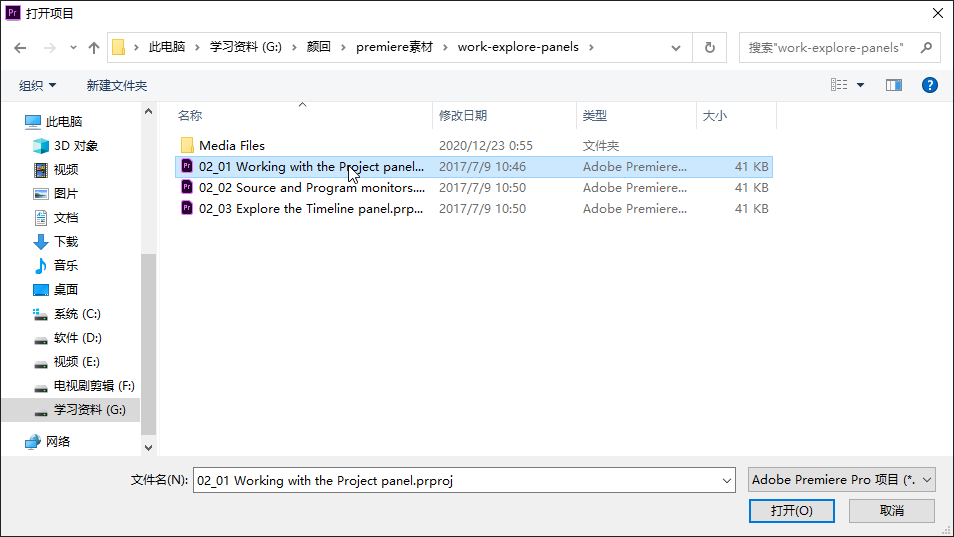Refresh the current folder view

pos(709,47)
